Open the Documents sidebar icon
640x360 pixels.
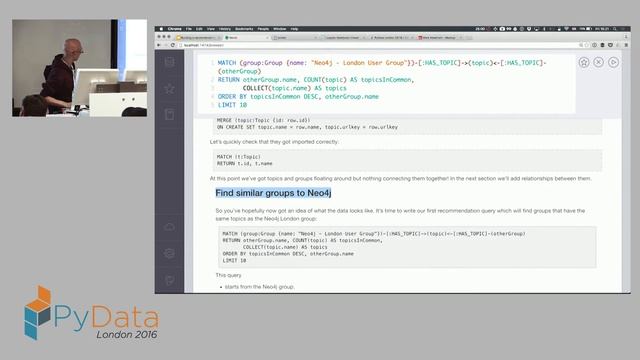[x=169, y=114]
